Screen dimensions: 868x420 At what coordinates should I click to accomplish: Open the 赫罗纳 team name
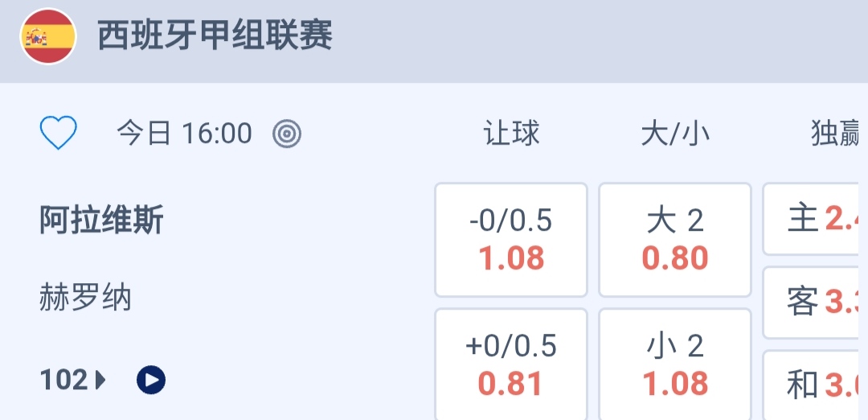[x=85, y=299]
